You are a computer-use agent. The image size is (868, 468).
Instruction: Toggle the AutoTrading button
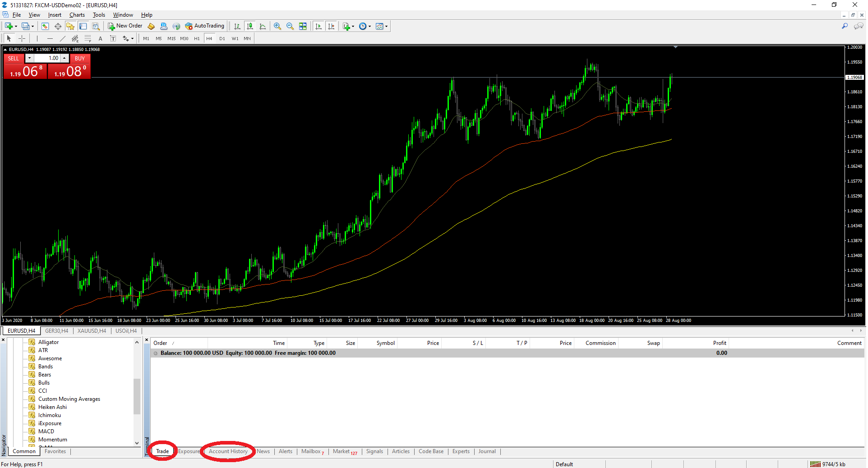[204, 26]
